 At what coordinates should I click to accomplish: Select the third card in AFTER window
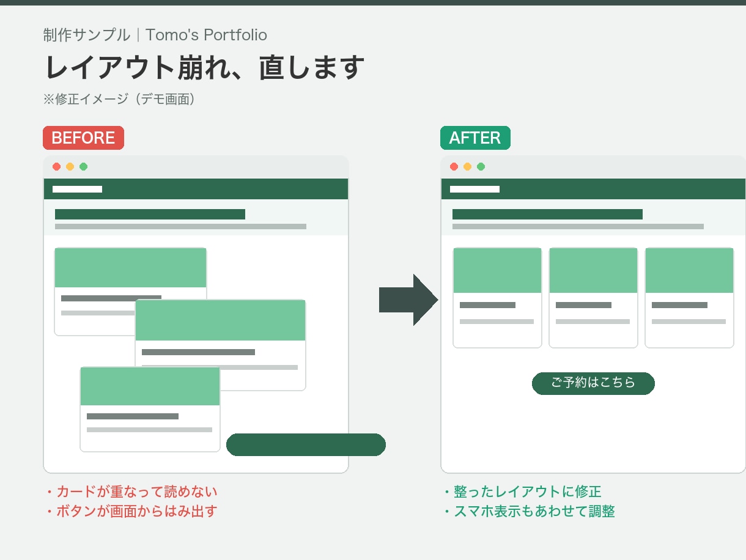point(689,298)
